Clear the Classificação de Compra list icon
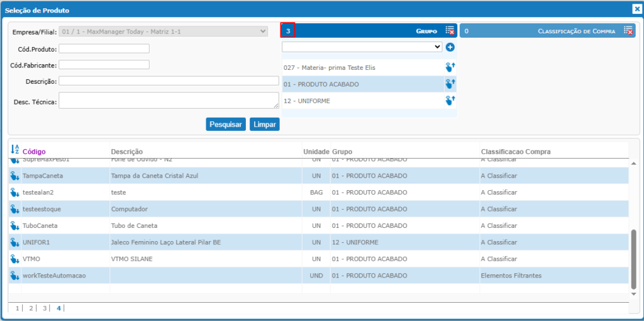Viewport: 644px width, 321px height. pos(628,31)
